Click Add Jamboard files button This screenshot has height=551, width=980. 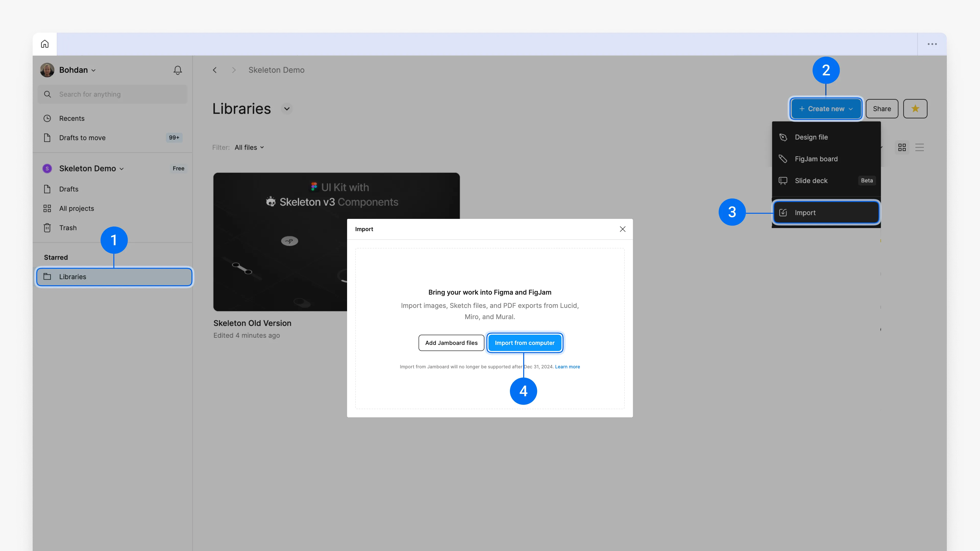click(x=451, y=343)
